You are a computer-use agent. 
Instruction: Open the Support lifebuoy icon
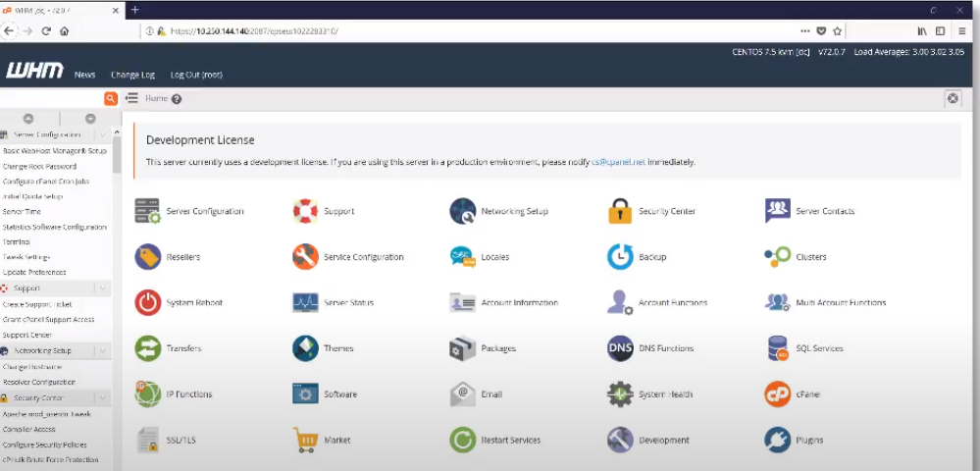[305, 211]
